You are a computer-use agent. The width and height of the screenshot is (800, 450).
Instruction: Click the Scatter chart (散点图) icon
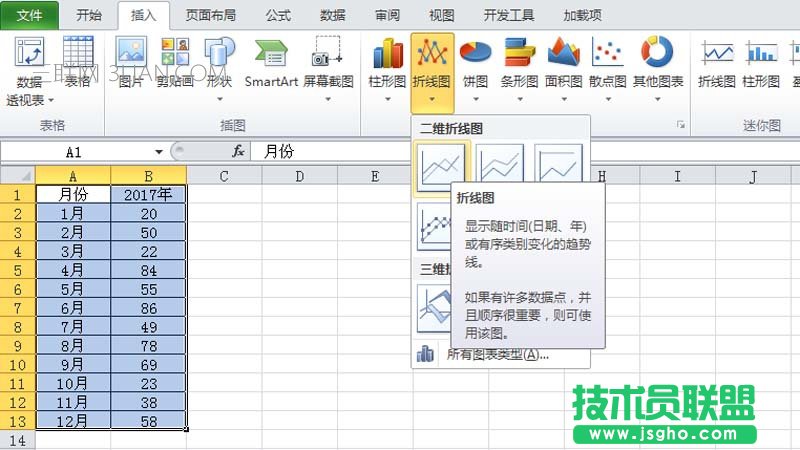607,53
